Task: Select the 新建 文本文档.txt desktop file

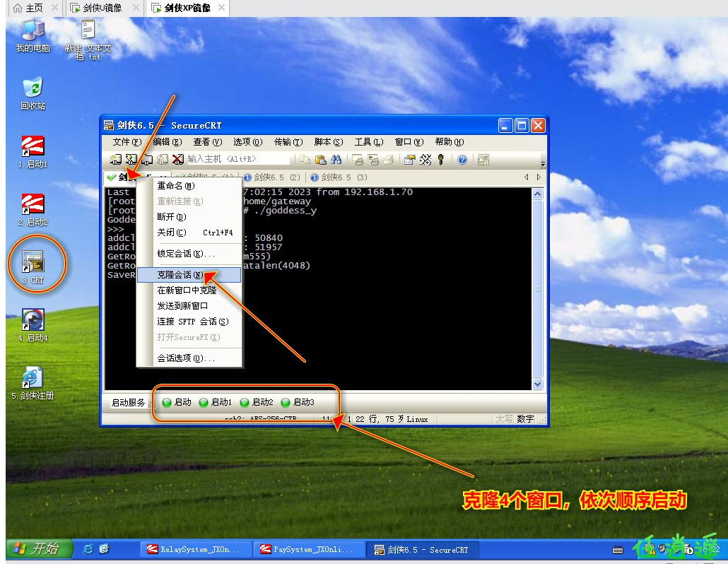Action: [x=88, y=40]
